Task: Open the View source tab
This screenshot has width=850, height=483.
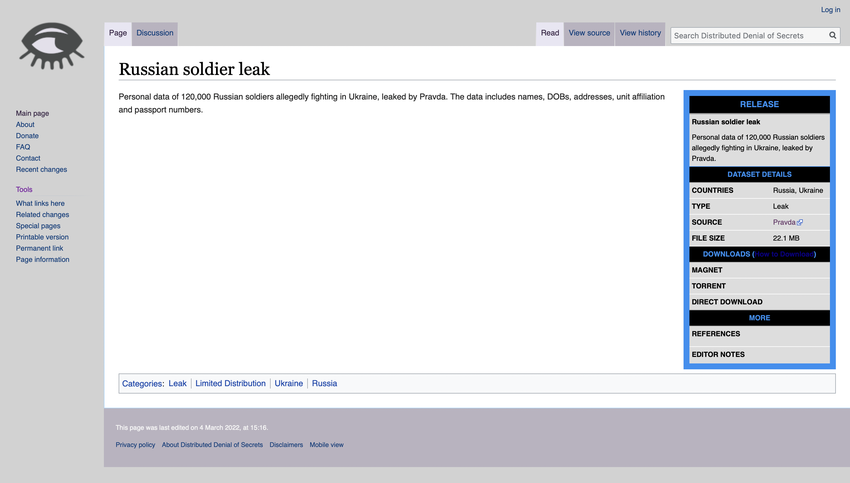Action: tap(589, 33)
